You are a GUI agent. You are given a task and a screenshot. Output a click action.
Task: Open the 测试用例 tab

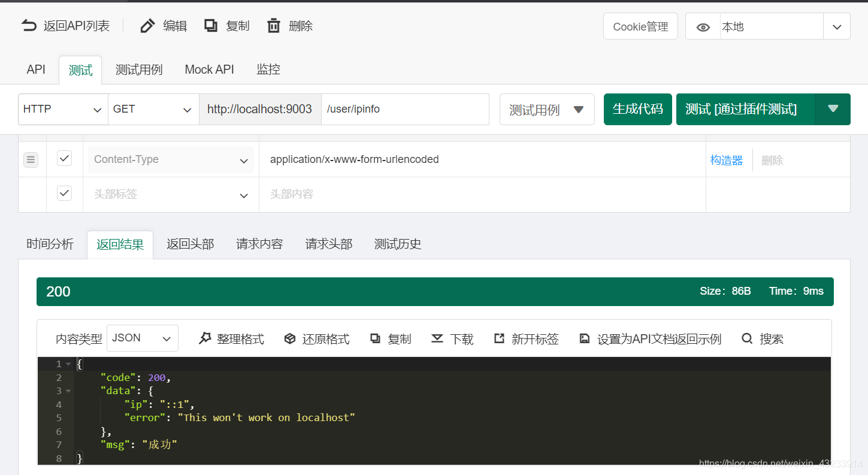(x=139, y=69)
